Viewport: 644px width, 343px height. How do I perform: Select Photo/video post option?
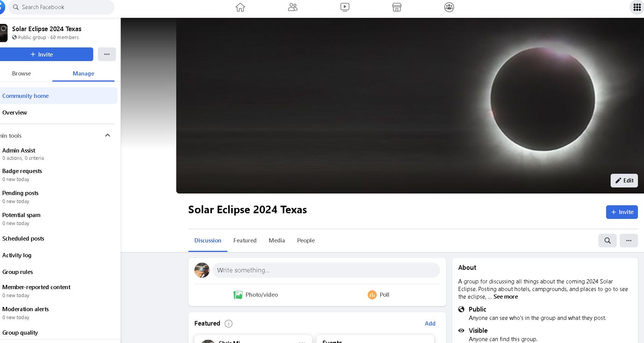click(x=256, y=295)
